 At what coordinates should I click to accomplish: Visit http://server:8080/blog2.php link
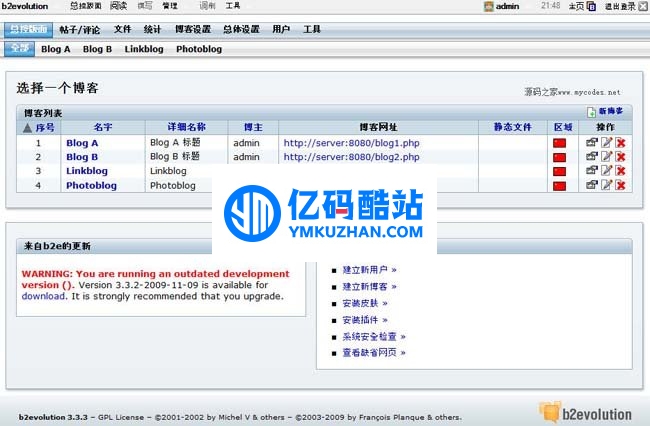pos(352,157)
